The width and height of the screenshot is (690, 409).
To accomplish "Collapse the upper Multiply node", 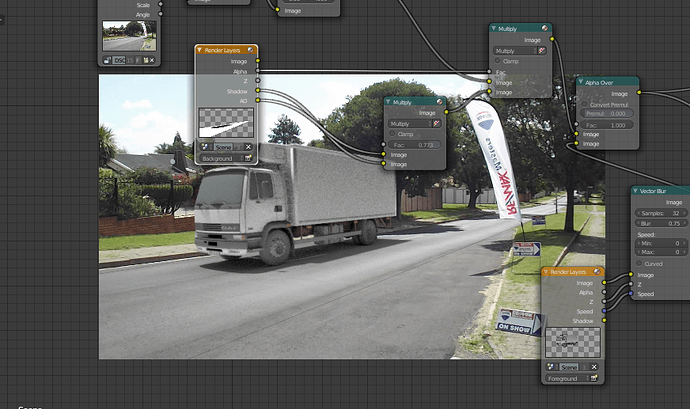I will (x=493, y=28).
